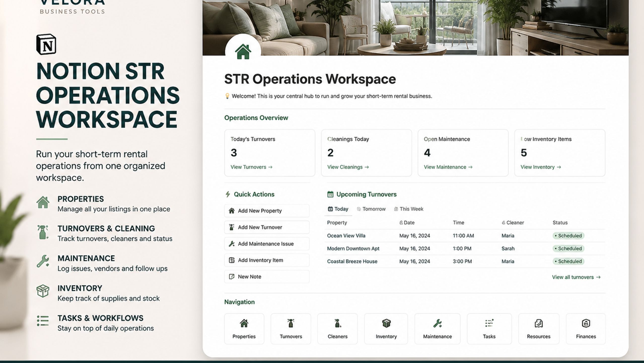644x363 pixels.
Task: Click Add Inventory Item button
Action: click(x=267, y=260)
